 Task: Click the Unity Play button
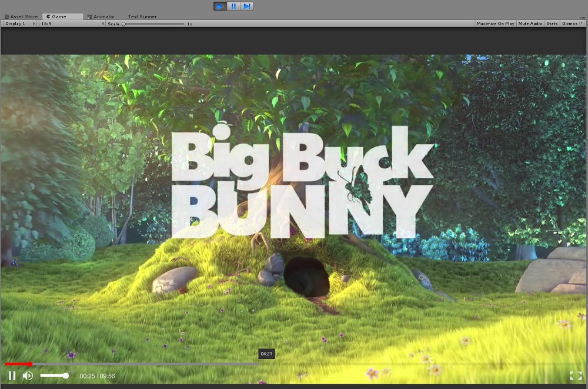(x=220, y=6)
